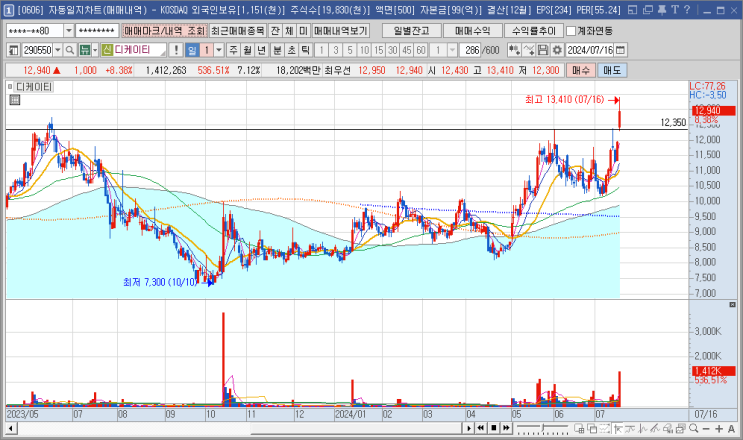The width and height of the screenshot is (743, 440).
Task: Click the line indicator add icon
Action: click(x=529, y=50)
